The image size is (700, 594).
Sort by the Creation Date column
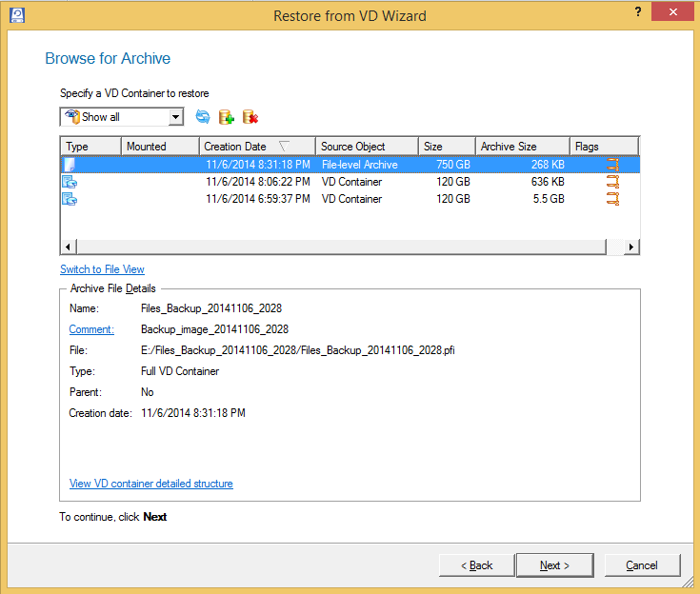click(x=257, y=147)
